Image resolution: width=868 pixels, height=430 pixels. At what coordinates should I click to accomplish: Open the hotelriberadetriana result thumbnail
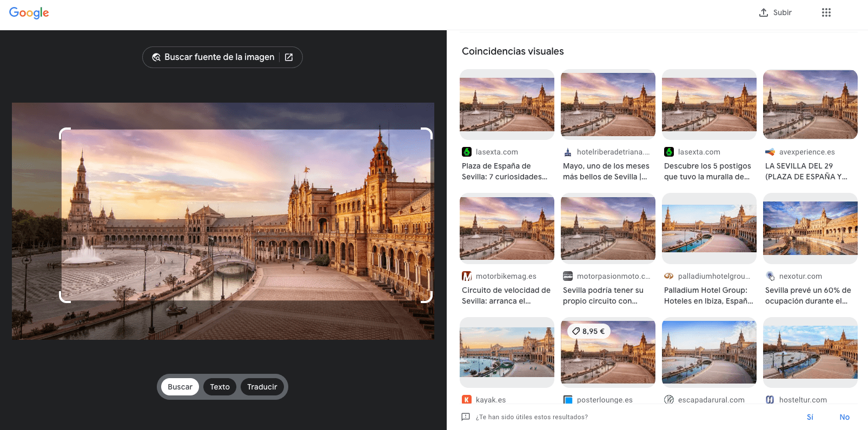click(x=608, y=104)
